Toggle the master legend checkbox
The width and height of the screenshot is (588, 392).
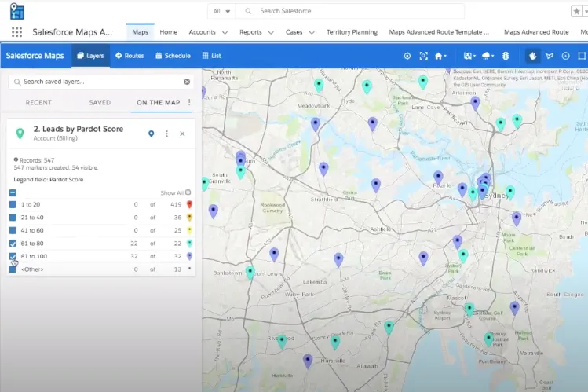(x=13, y=192)
